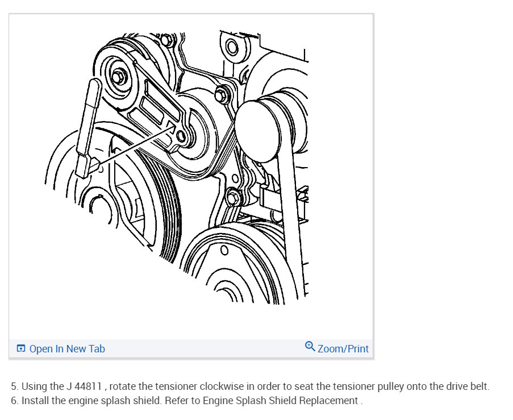Click the Zoom/Print magnifier icon

pos(310,346)
